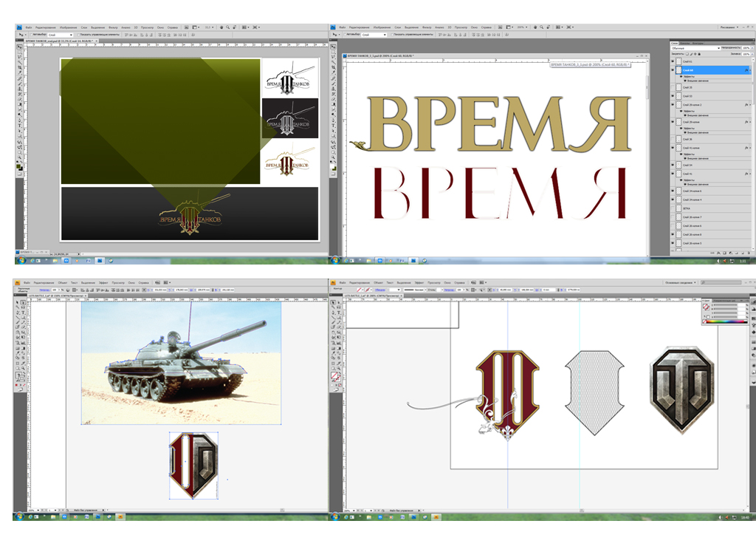Click the Link layers icon at Layers panel bottom
The image size is (756, 535).
712,253
